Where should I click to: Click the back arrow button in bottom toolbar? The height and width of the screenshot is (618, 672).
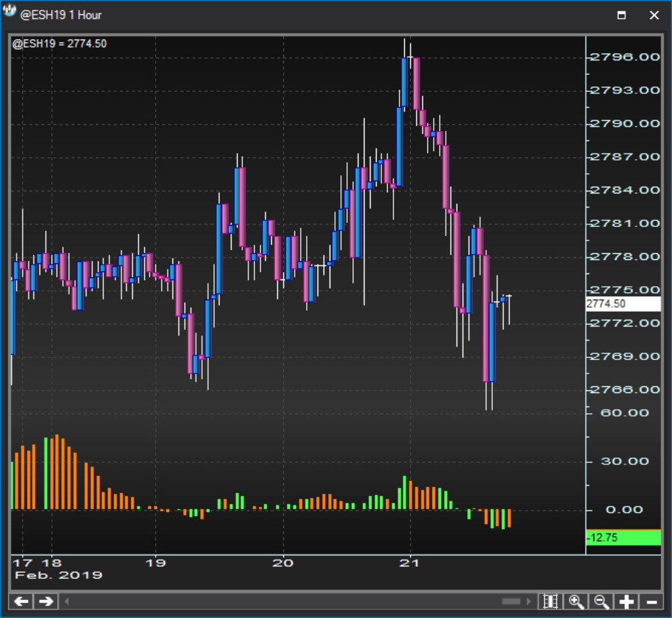pos(21,601)
